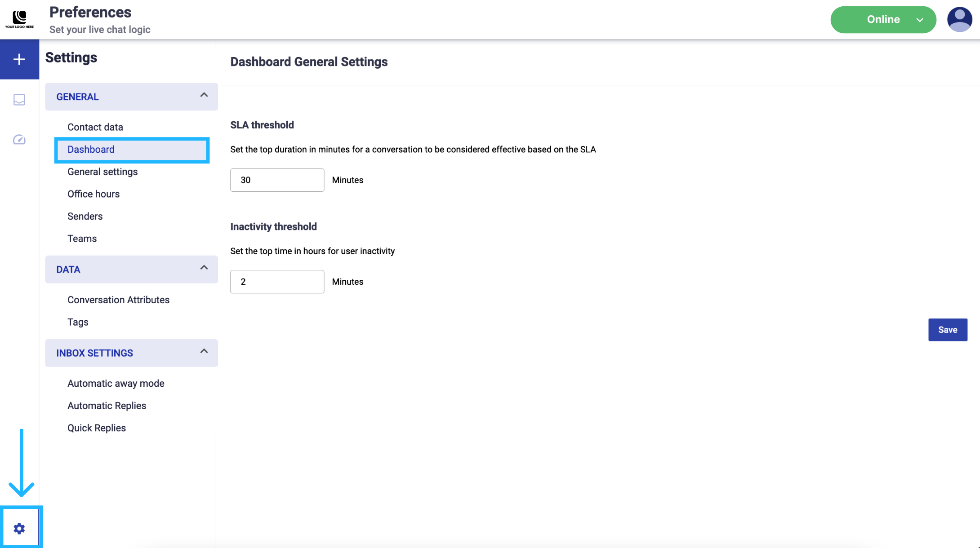Viewport: 980px width, 548px height.
Task: Focus the Inactivity threshold field
Action: [277, 282]
